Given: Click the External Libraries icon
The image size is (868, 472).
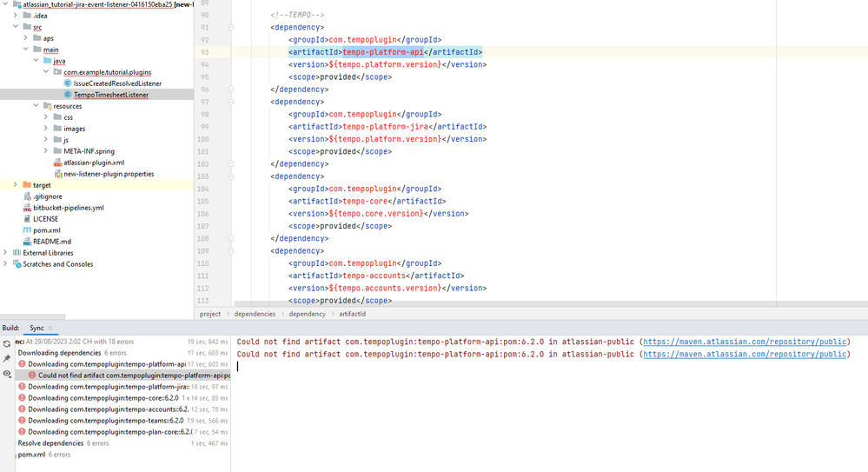Looking at the screenshot, I should click(17, 253).
